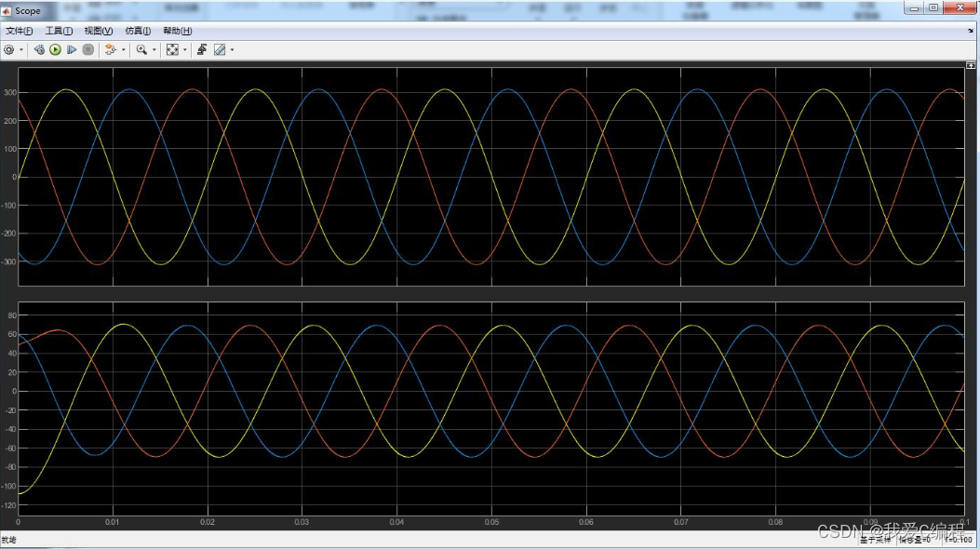Open the 仿真(I) menu
The image size is (980, 549).
138,31
